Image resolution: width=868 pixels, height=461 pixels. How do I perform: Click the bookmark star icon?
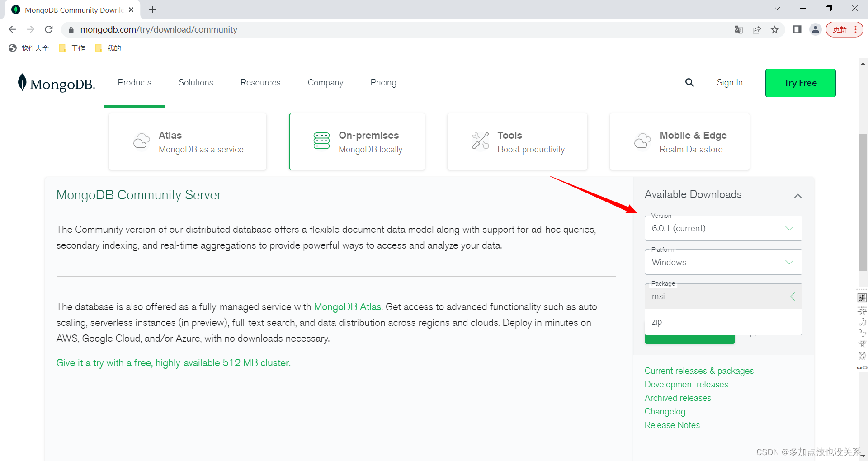coord(775,30)
